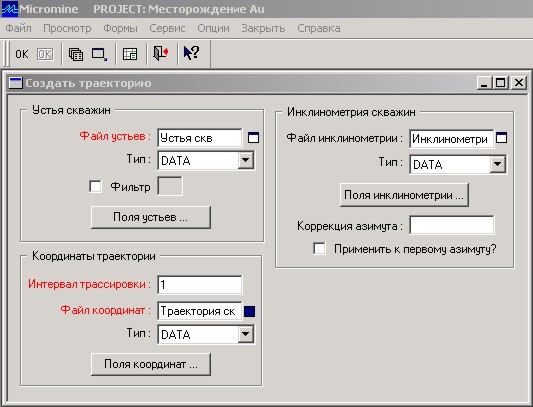The image size is (533, 407).
Task: Close the Создать траекторию dialog
Action: [x=519, y=83]
